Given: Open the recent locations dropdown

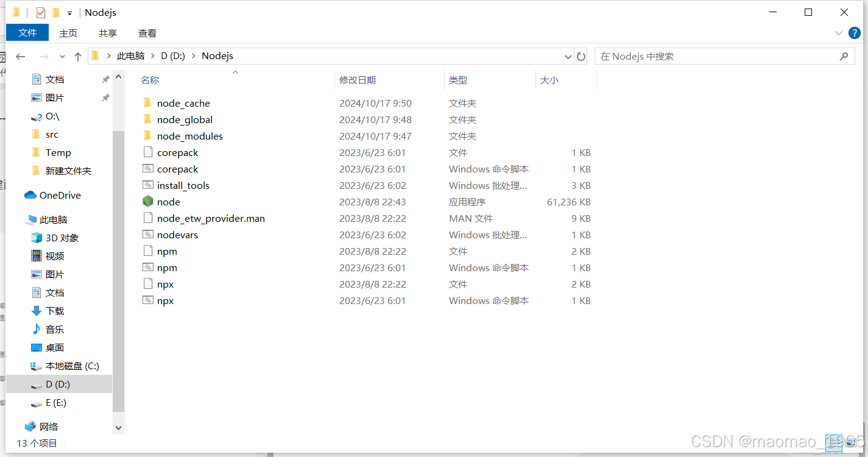Looking at the screenshot, I should coord(62,56).
